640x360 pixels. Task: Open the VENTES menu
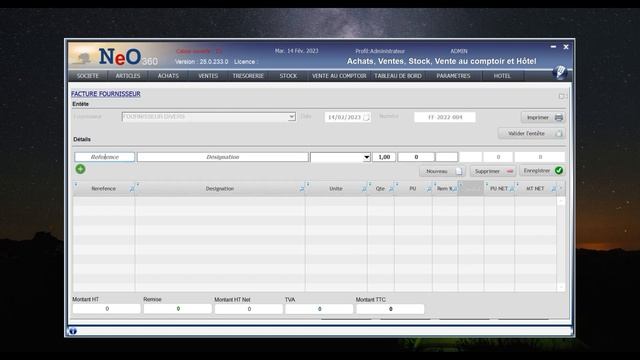(208, 76)
